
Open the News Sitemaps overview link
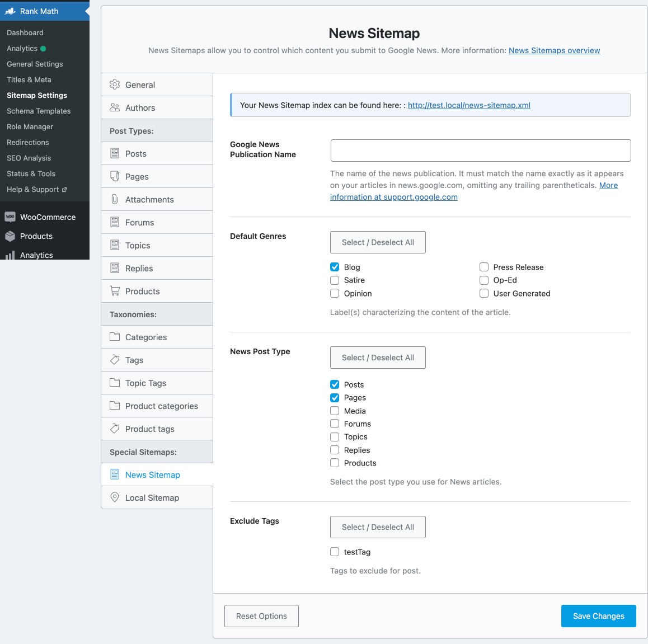click(554, 50)
